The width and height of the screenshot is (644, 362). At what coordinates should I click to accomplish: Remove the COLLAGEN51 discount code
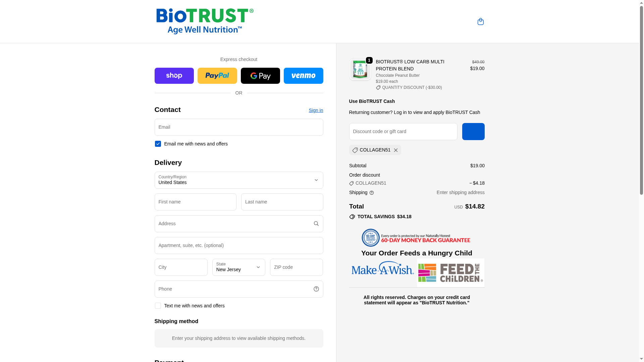pyautogui.click(x=395, y=150)
